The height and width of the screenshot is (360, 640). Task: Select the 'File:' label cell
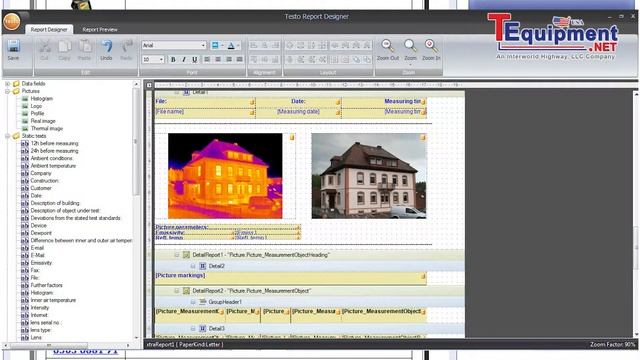point(205,102)
